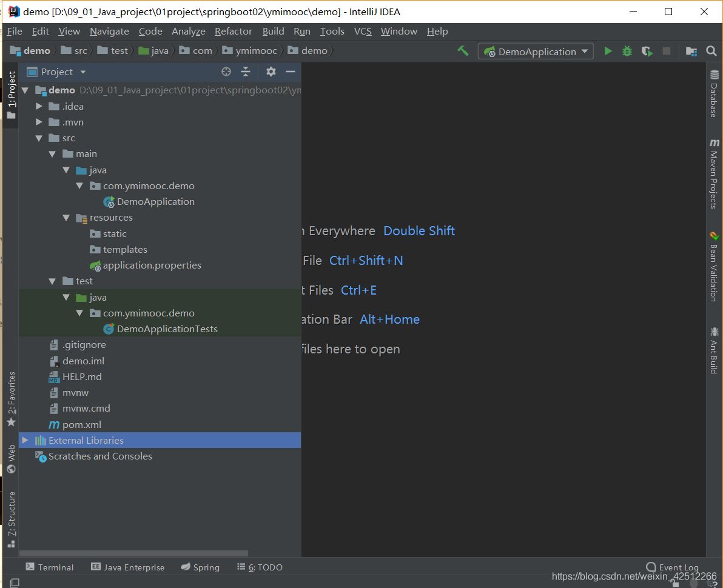Run DemoApplication with coverage

(647, 51)
